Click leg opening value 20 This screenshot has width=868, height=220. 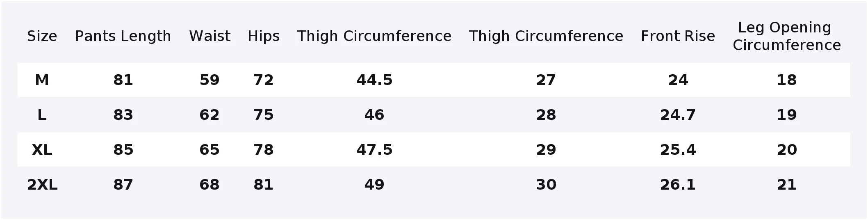pos(787,150)
